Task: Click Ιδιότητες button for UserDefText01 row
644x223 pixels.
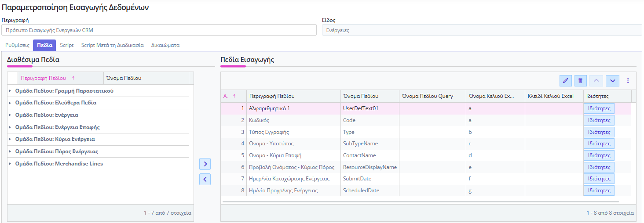Action: pyautogui.click(x=599, y=108)
